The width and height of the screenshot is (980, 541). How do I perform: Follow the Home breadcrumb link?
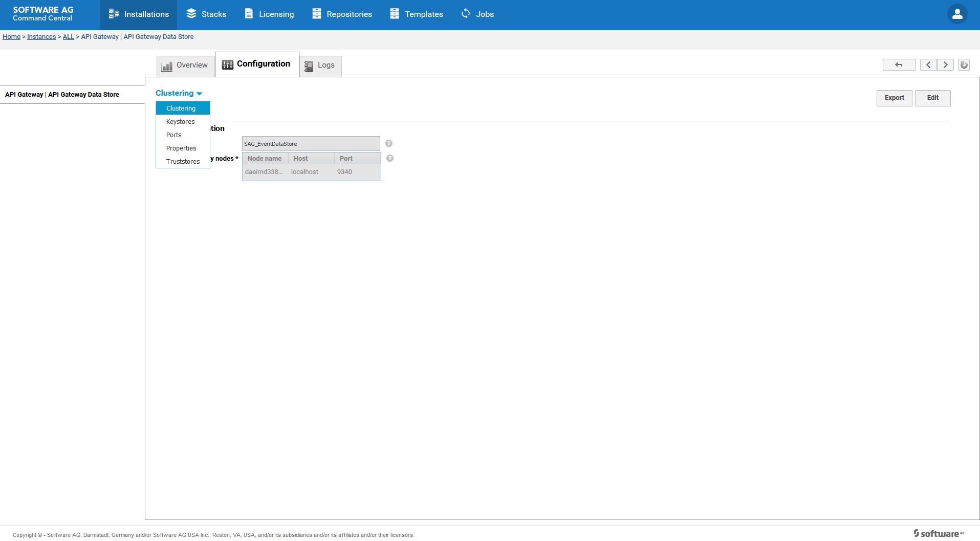(x=11, y=37)
